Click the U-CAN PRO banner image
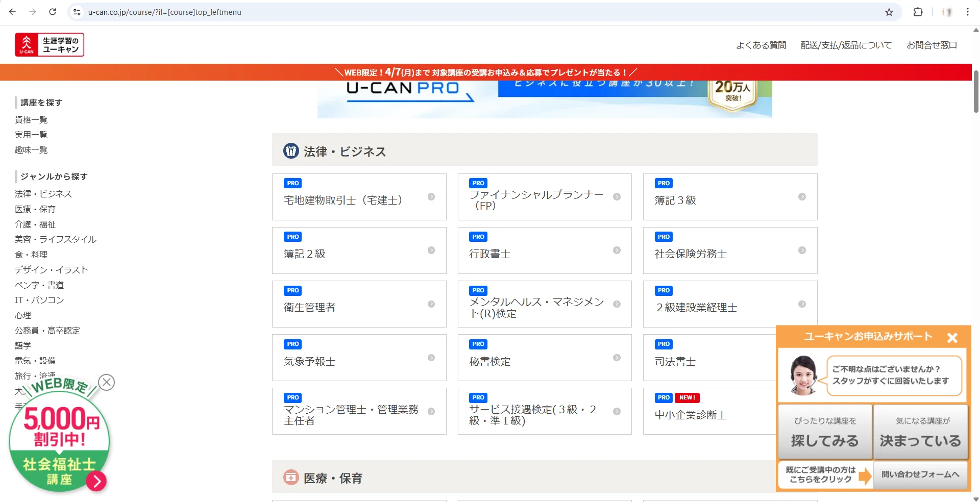Viewport: 980px width, 502px height. click(545, 99)
